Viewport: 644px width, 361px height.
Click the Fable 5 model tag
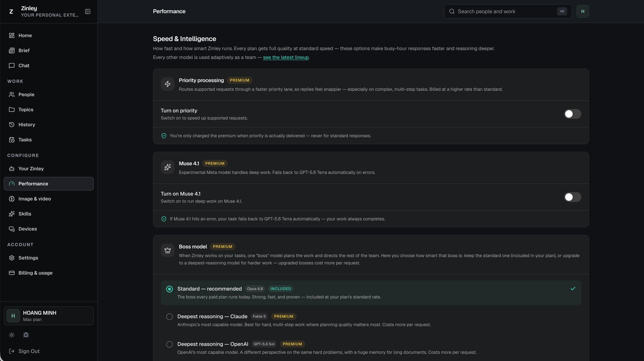[x=259, y=317]
